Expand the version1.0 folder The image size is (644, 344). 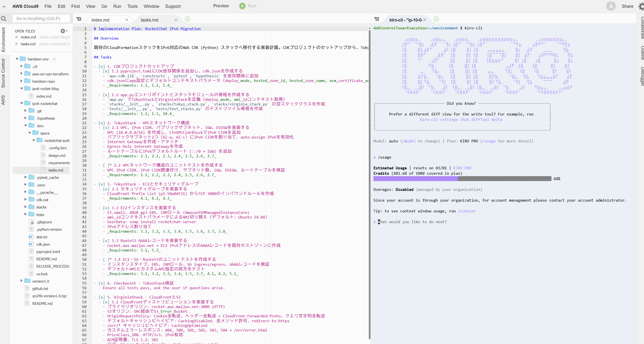(x=22, y=281)
